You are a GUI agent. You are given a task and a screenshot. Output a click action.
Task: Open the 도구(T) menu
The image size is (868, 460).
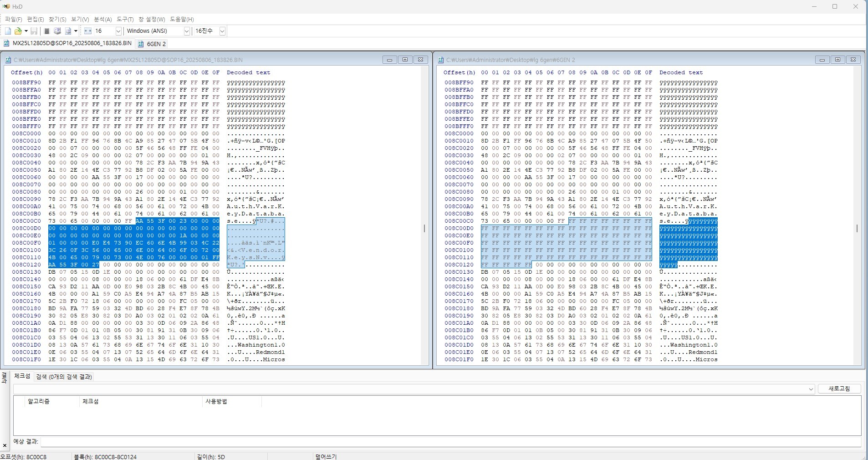coord(125,19)
